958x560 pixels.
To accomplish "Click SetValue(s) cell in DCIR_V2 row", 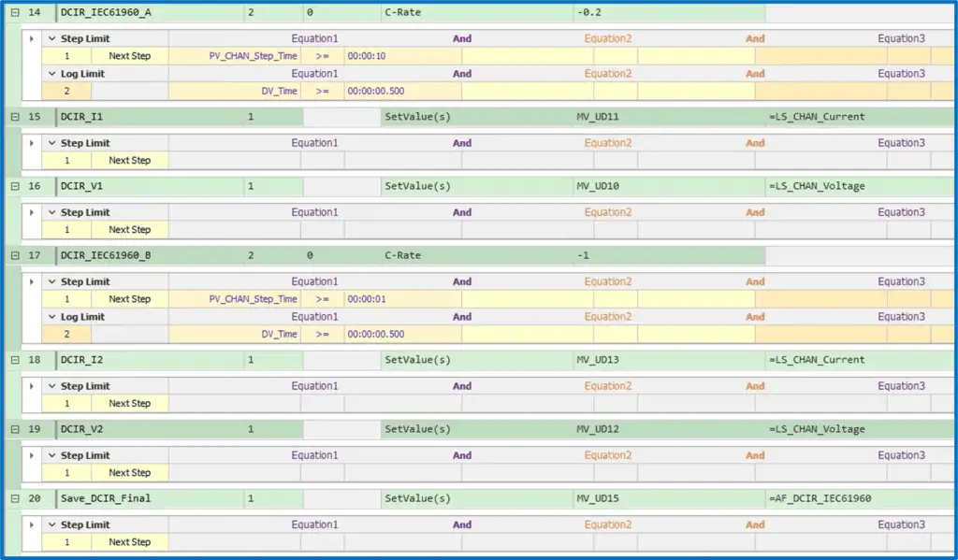I will pos(476,429).
